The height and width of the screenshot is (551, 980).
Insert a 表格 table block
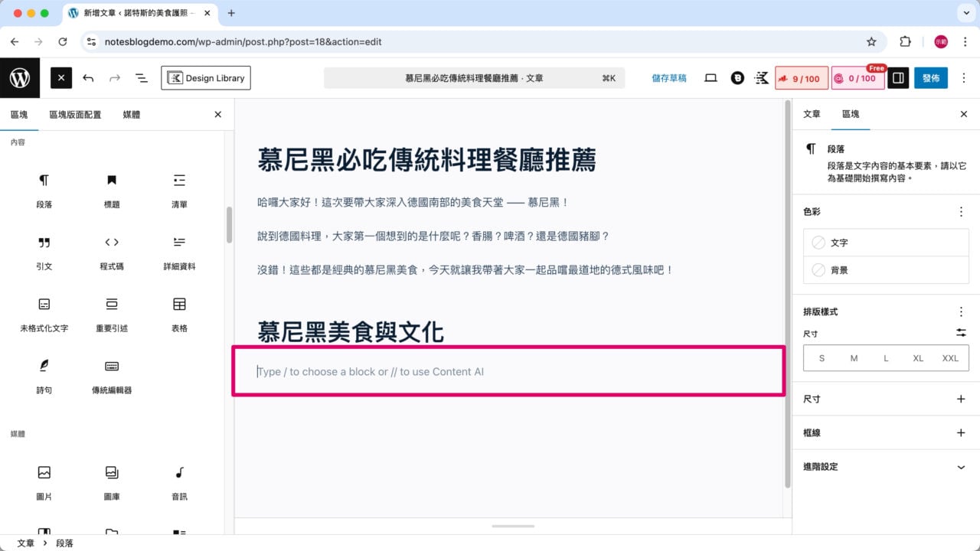[178, 314]
